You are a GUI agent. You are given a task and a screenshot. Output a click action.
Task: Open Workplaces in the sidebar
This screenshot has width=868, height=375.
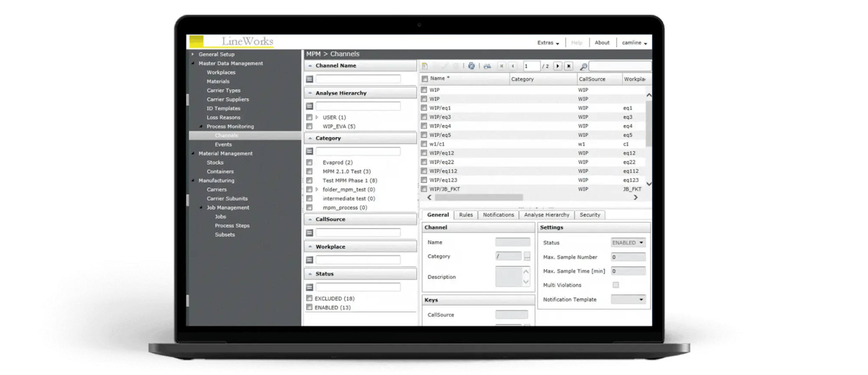[221, 72]
